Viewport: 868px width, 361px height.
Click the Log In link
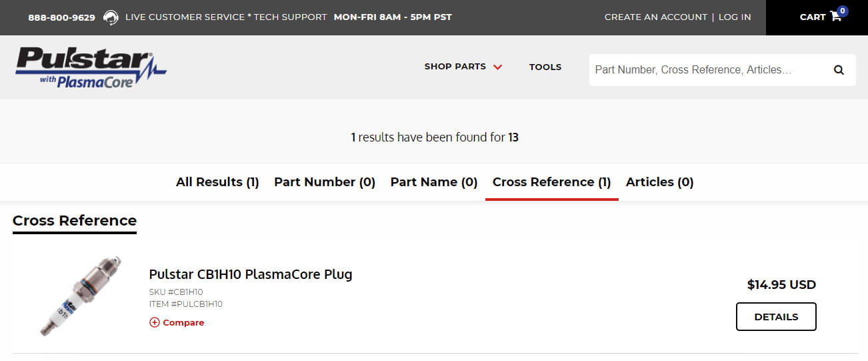[735, 17]
